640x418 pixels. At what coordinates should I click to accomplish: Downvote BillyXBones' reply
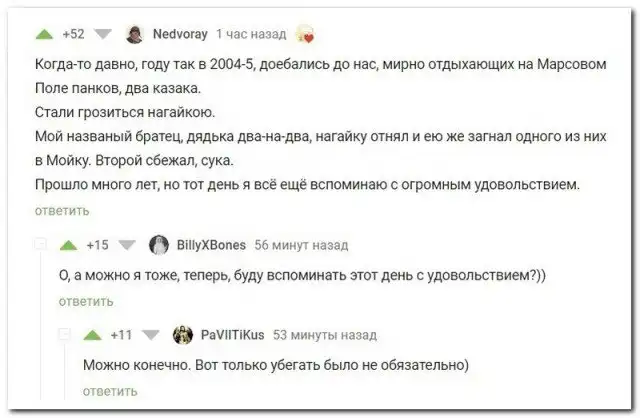click(127, 244)
